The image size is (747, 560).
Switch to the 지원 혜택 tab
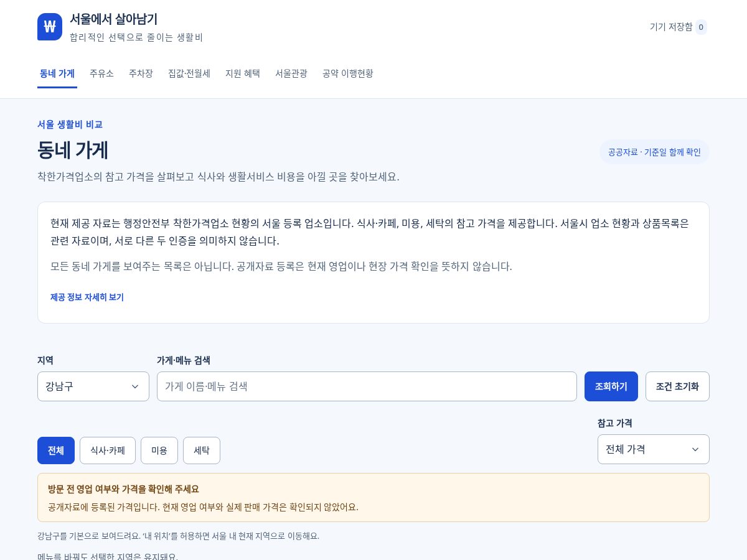click(243, 73)
